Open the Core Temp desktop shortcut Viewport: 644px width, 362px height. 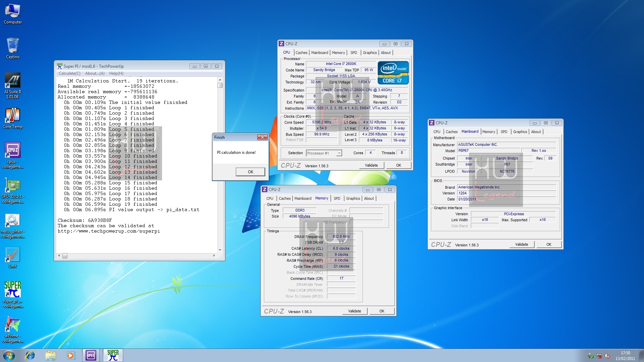pos(13,119)
